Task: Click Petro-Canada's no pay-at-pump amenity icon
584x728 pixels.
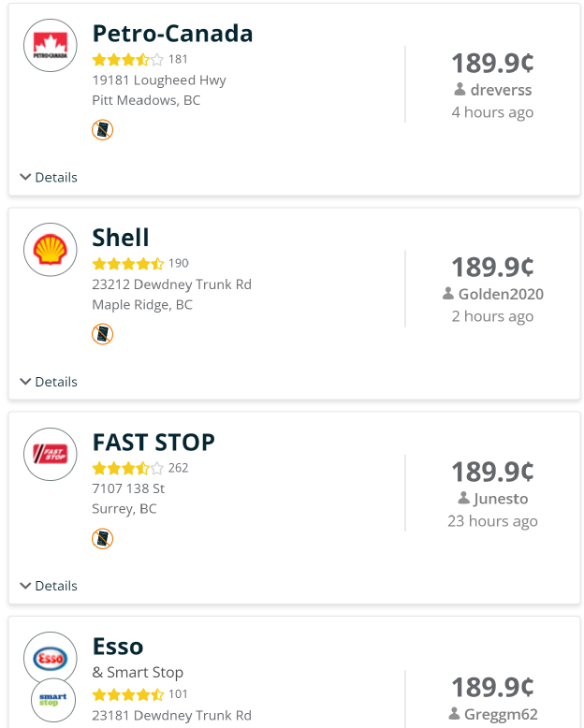Action: (103, 130)
